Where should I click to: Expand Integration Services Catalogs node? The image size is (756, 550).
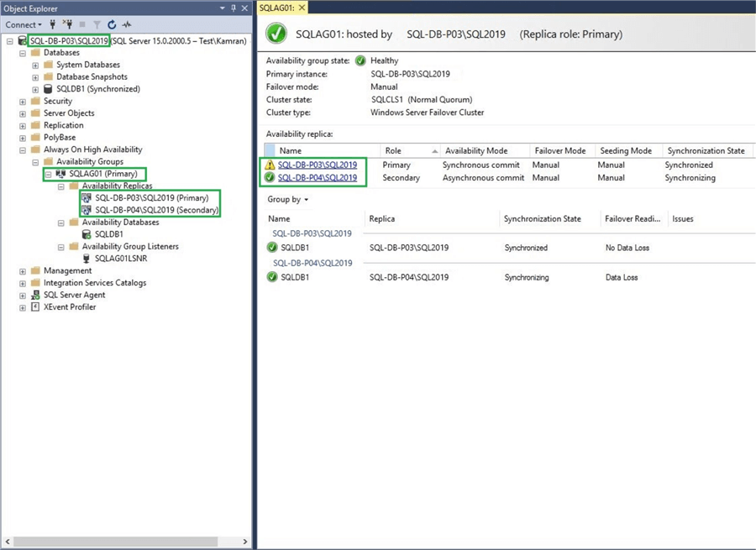[x=23, y=284]
